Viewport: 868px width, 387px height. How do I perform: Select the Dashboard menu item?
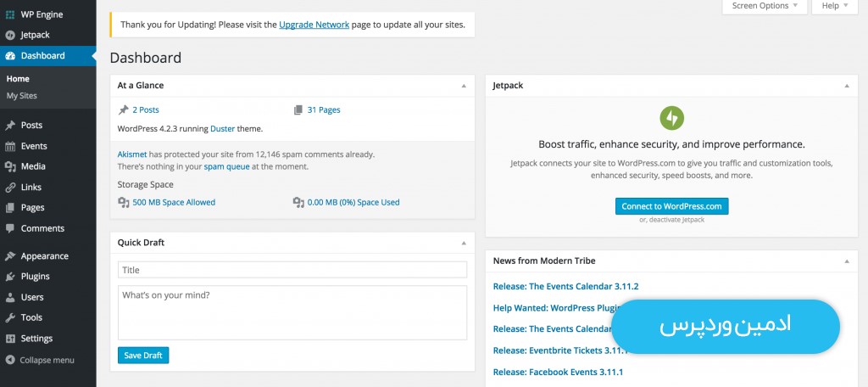pyautogui.click(x=48, y=55)
